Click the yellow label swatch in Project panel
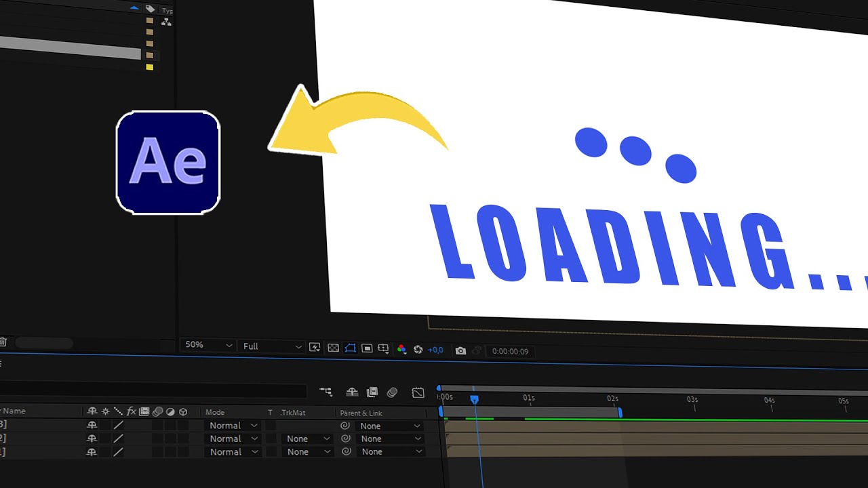868x488 pixels. point(150,67)
